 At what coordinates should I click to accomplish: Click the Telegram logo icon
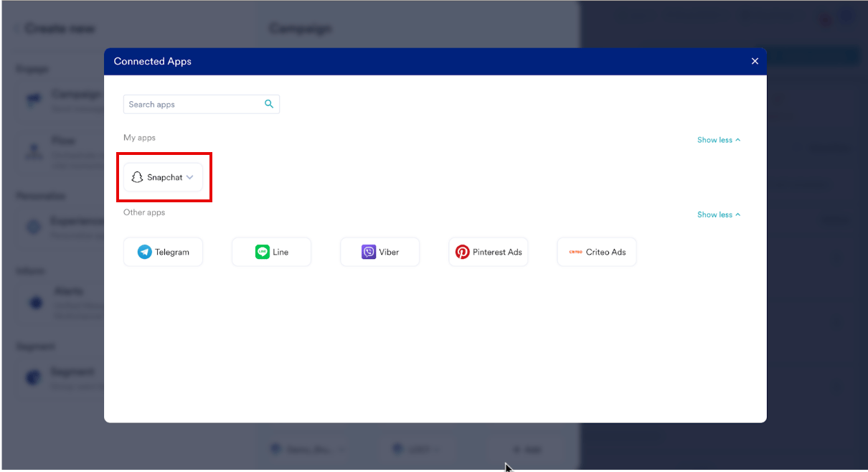pyautogui.click(x=145, y=252)
